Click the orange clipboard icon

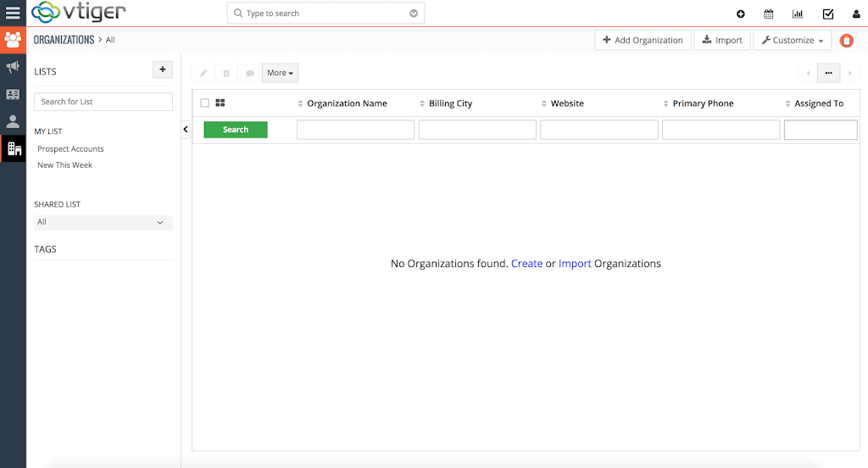[846, 41]
